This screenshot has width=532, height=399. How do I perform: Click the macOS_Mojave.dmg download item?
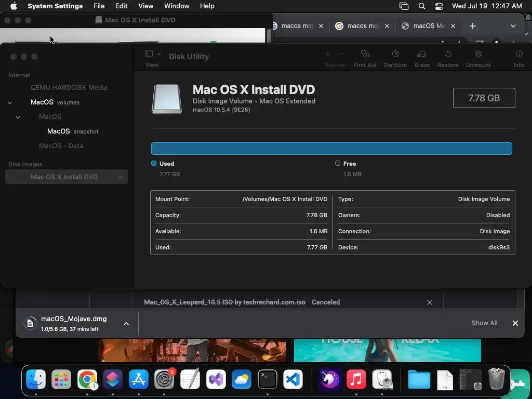(74, 323)
